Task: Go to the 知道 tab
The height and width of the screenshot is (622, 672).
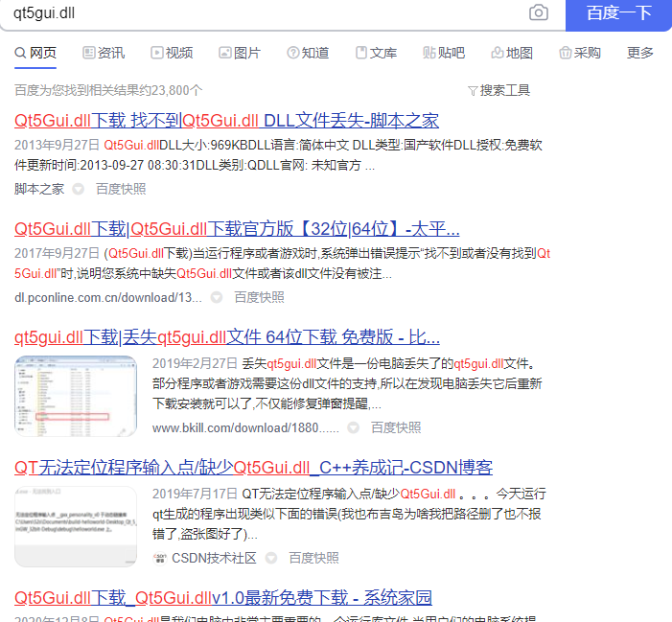Action: tap(308, 53)
